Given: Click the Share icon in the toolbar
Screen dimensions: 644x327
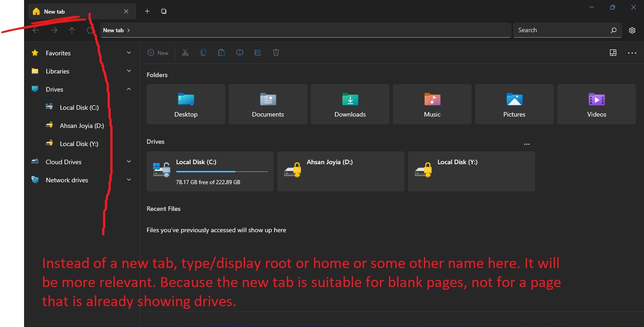Looking at the screenshot, I should pyautogui.click(x=258, y=52).
